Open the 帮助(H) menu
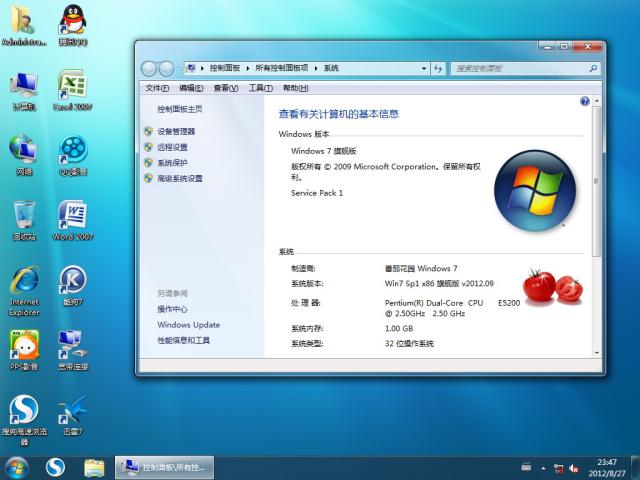 point(296,88)
